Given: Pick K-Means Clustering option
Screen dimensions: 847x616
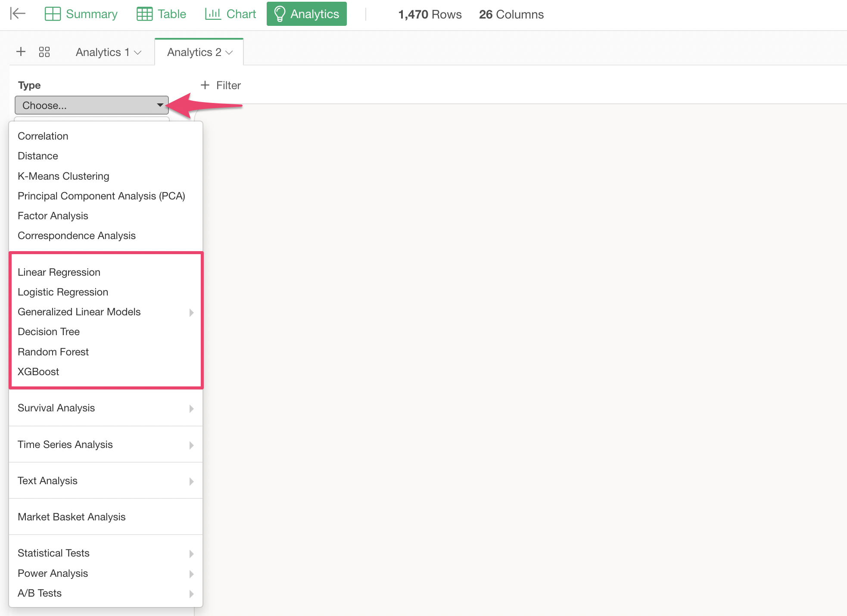Looking at the screenshot, I should 63,176.
